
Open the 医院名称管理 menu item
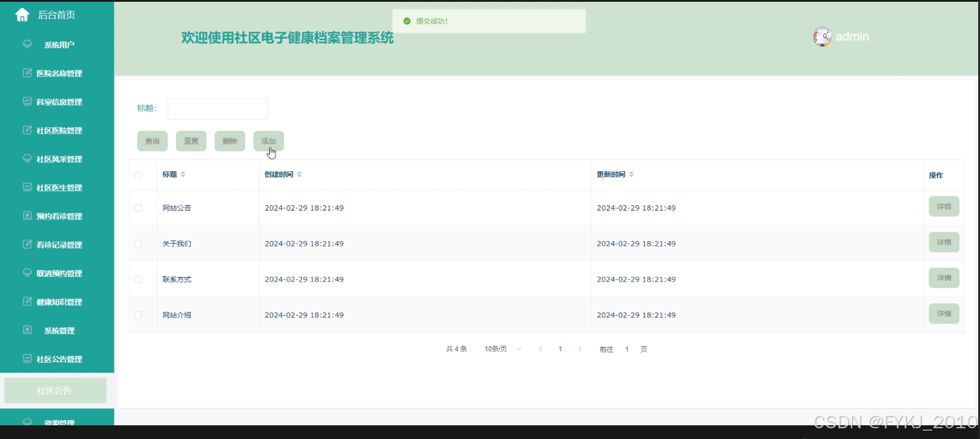tap(57, 73)
